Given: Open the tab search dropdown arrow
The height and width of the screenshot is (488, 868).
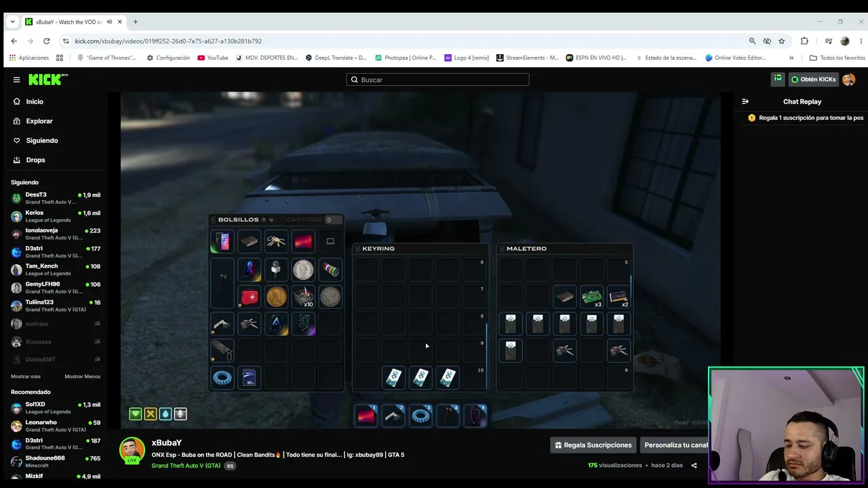Looking at the screenshot, I should coord(12,22).
